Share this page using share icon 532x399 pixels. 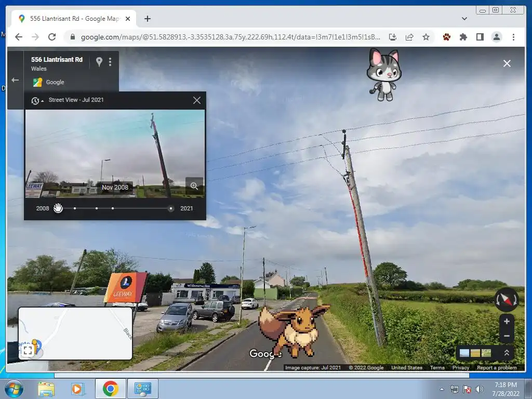point(409,37)
